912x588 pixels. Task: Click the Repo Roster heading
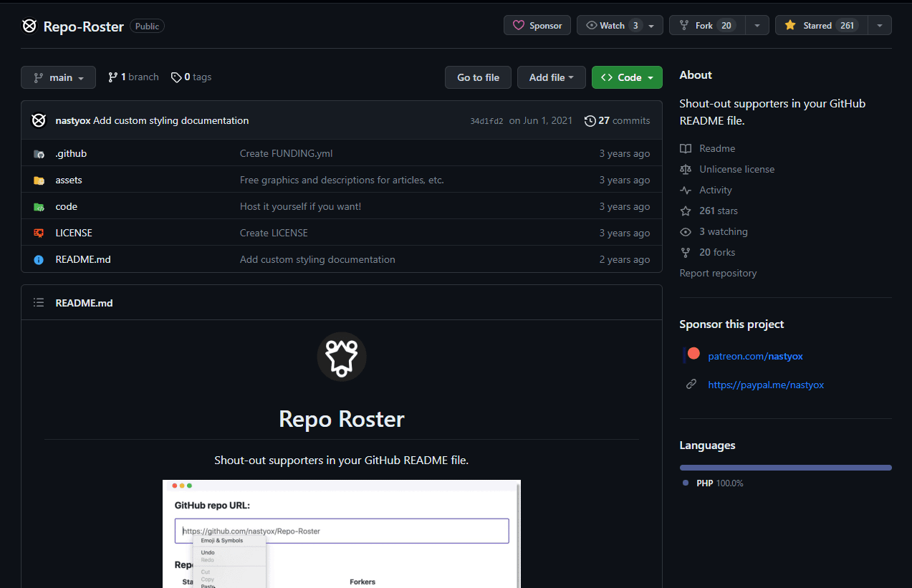click(342, 419)
